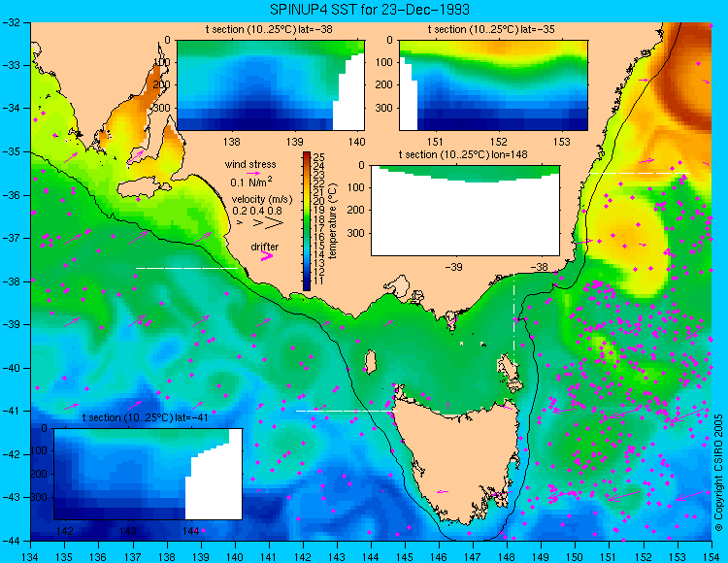
Task: Click King Island in Bass Strait
Action: (x=370, y=362)
